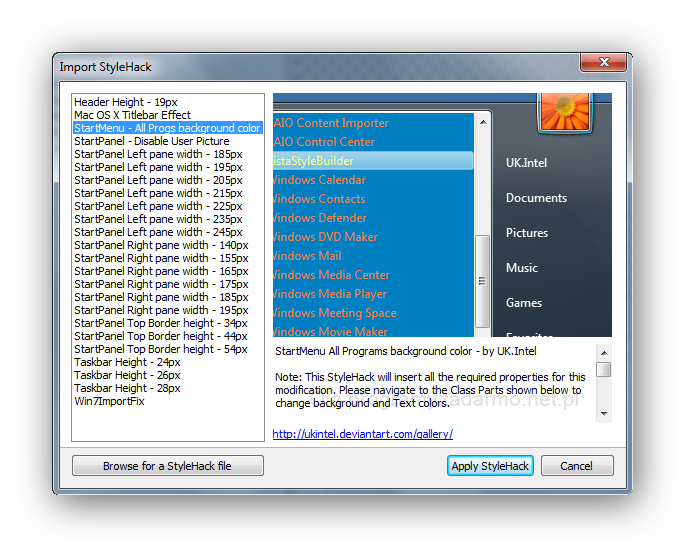The image size is (686, 548).
Task: Cancel the Import StyleHack dialog
Action: pos(577,466)
